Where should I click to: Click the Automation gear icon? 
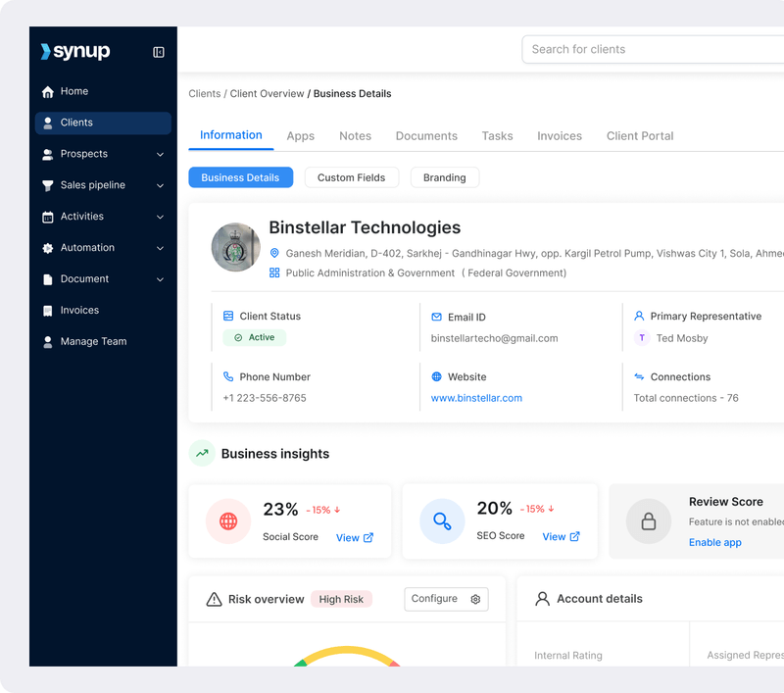(47, 248)
